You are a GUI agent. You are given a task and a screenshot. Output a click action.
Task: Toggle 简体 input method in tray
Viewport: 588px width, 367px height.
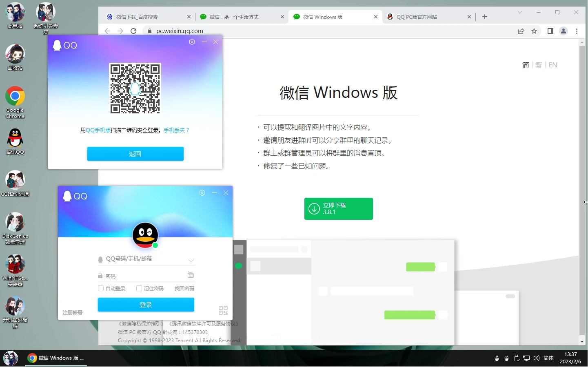coord(548,358)
